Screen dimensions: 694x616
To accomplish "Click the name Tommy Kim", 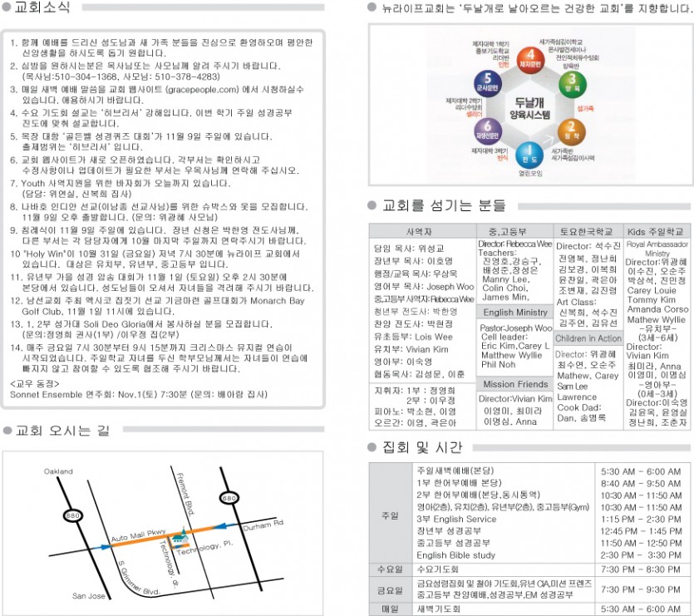I will point(652,299).
